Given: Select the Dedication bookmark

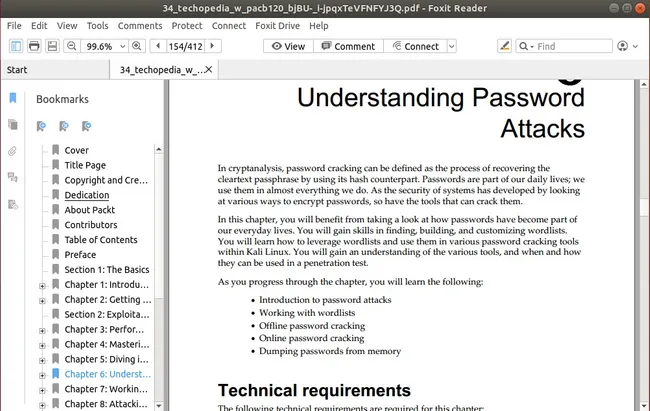Looking at the screenshot, I should click(x=87, y=195).
